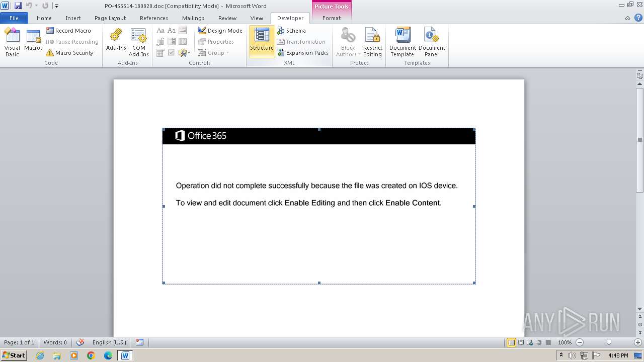
Task: Open the View tab
Action: click(257, 18)
